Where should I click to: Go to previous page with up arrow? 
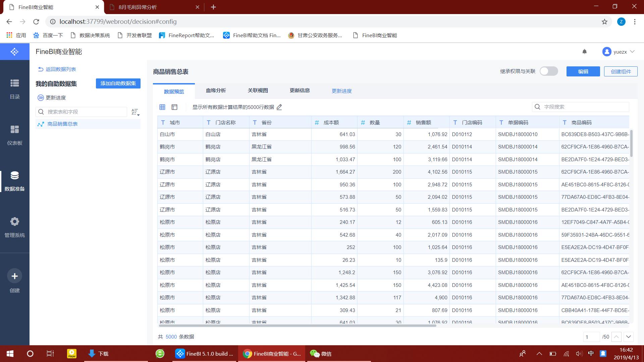[616, 337]
